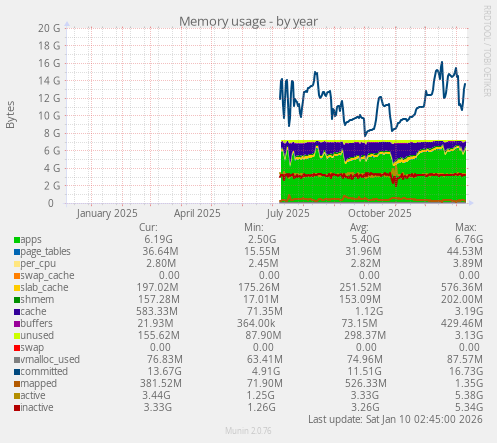
Task: Select the 'cache' legend label
Action: (33, 311)
